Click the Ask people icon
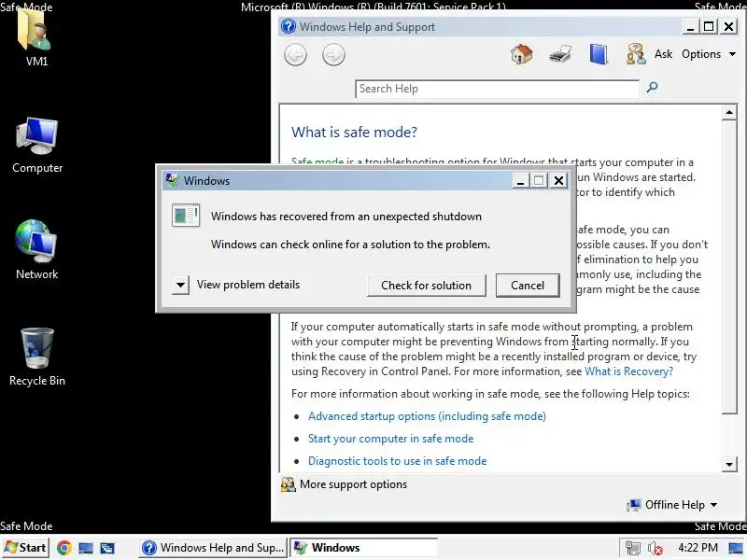Image resolution: width=747 pixels, height=560 pixels. (x=636, y=54)
